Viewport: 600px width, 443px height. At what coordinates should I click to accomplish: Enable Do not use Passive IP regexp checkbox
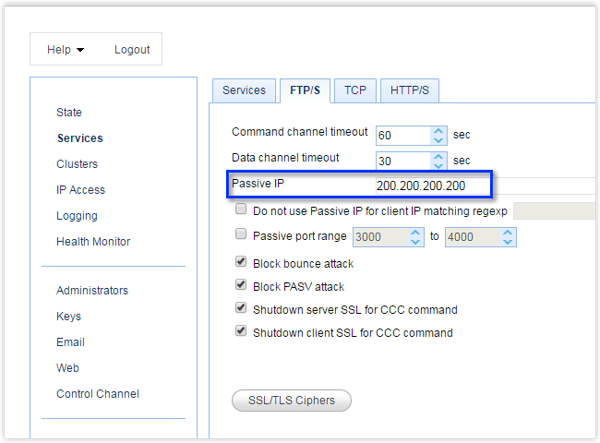(241, 210)
